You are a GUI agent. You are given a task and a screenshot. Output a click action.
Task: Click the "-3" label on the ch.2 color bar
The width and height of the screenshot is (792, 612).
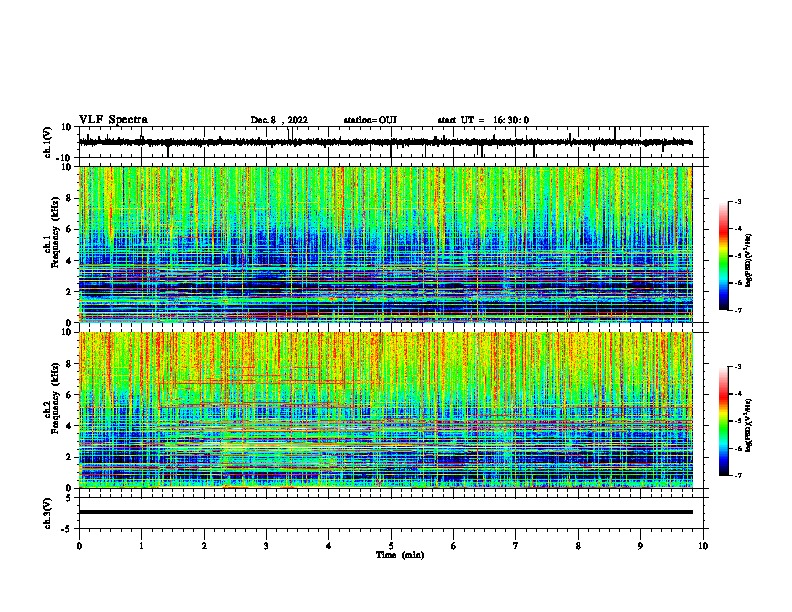click(x=737, y=367)
